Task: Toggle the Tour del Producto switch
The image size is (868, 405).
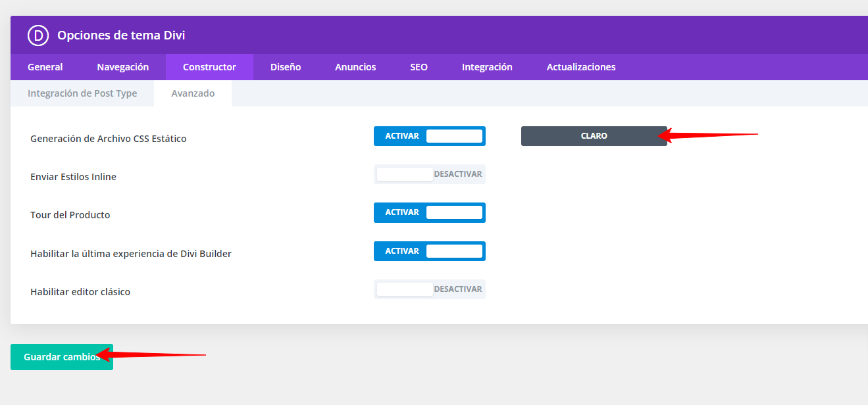Action: (430, 212)
